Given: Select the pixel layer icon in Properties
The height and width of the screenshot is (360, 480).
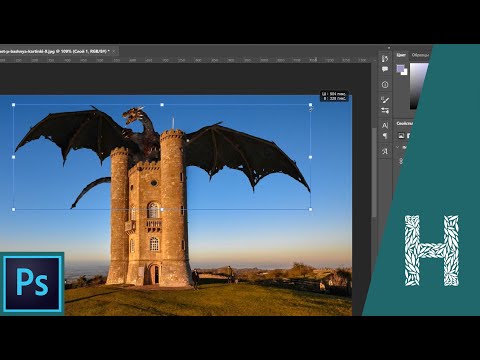Looking at the screenshot, I should pos(401,136).
